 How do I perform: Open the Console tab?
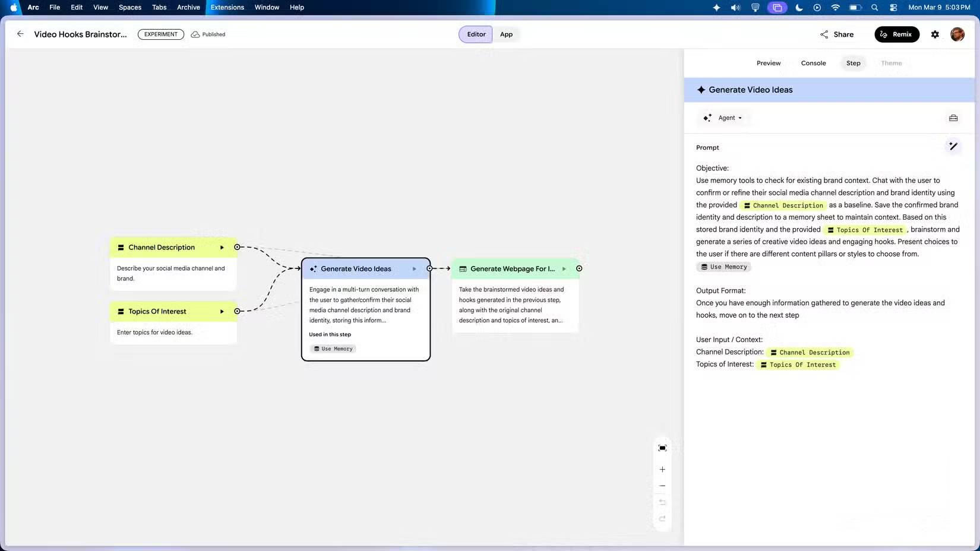813,63
